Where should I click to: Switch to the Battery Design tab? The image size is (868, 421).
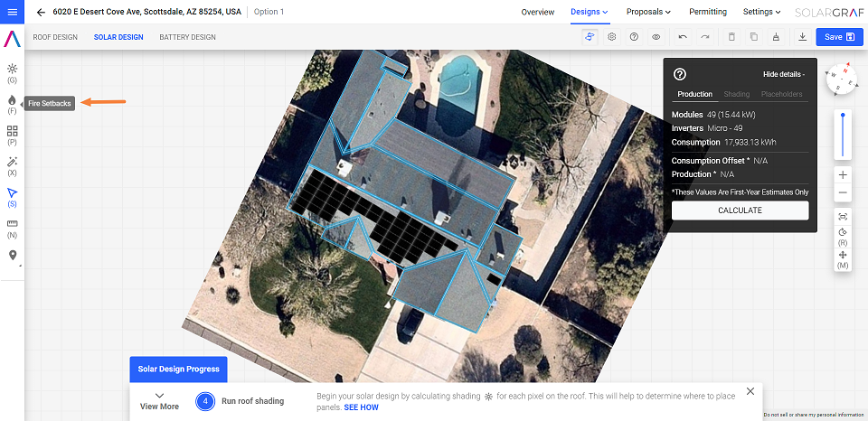point(187,37)
